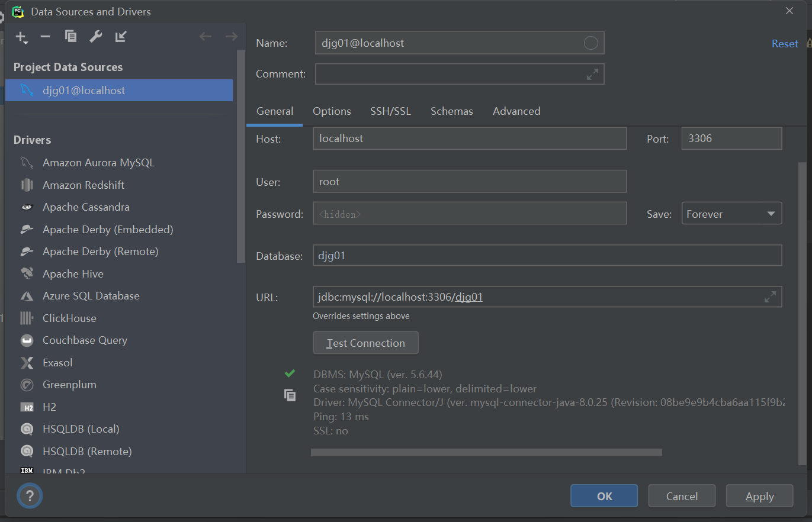Duplicate the selected data source

[70, 37]
